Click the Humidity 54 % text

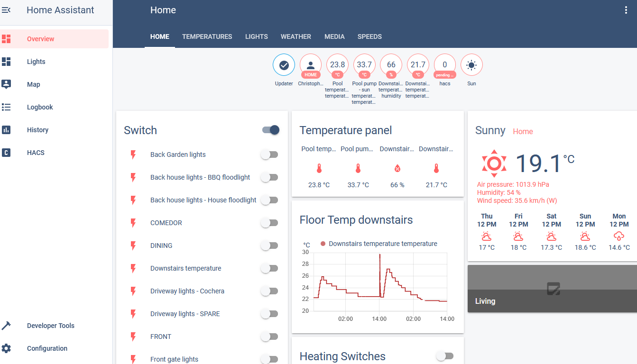click(x=499, y=192)
